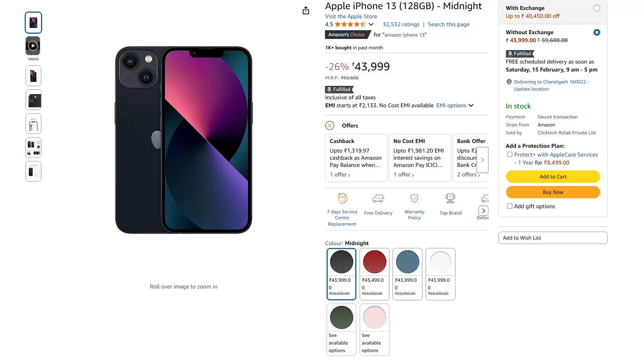Screen dimensions: 644x358
Task: Click the Free Delivery truck icon
Action: pos(378,198)
